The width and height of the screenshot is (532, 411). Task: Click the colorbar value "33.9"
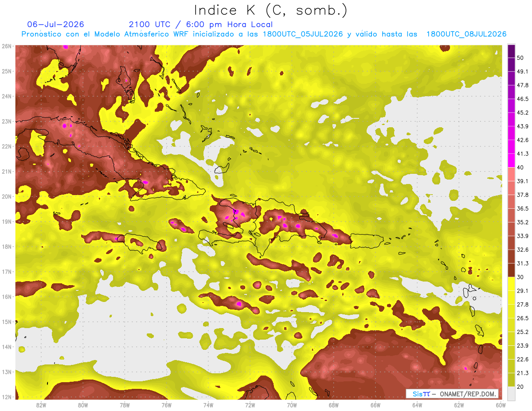point(523,236)
